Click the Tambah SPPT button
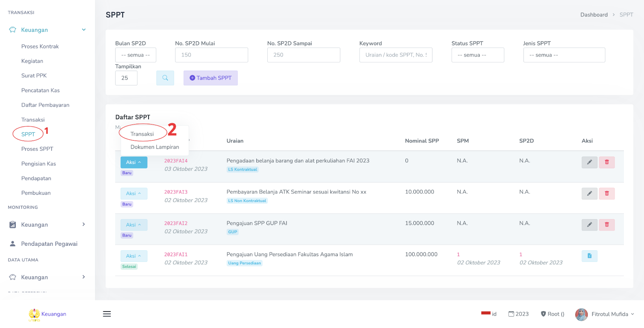Screen dimensions: 644x328 tap(211, 78)
